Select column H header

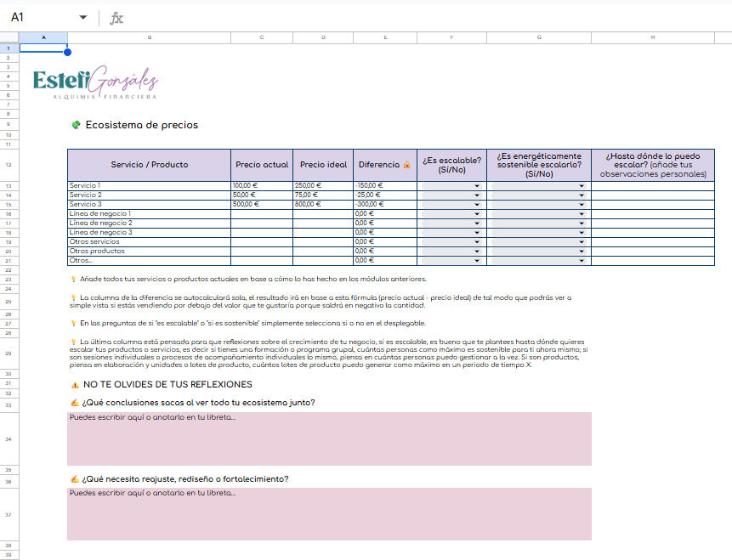(x=653, y=37)
